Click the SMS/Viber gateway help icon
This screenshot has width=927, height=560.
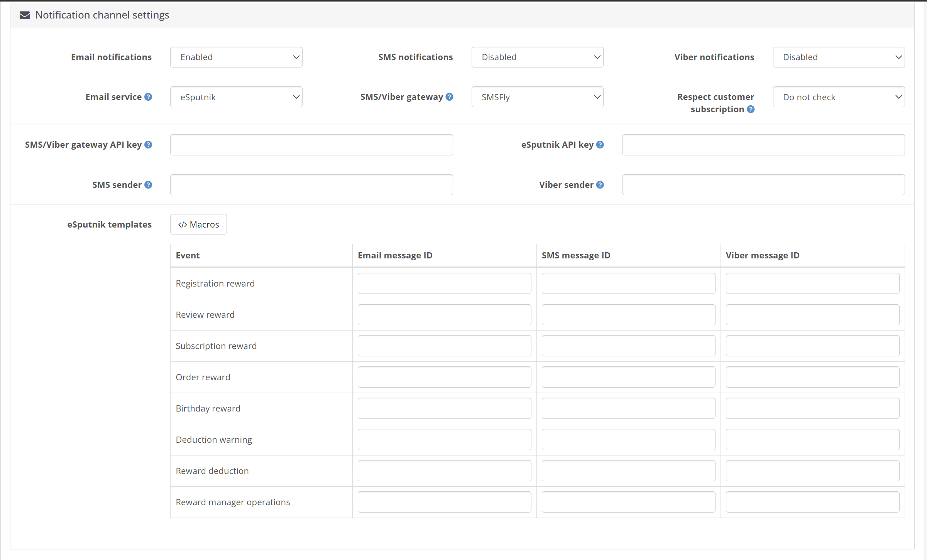tap(449, 97)
